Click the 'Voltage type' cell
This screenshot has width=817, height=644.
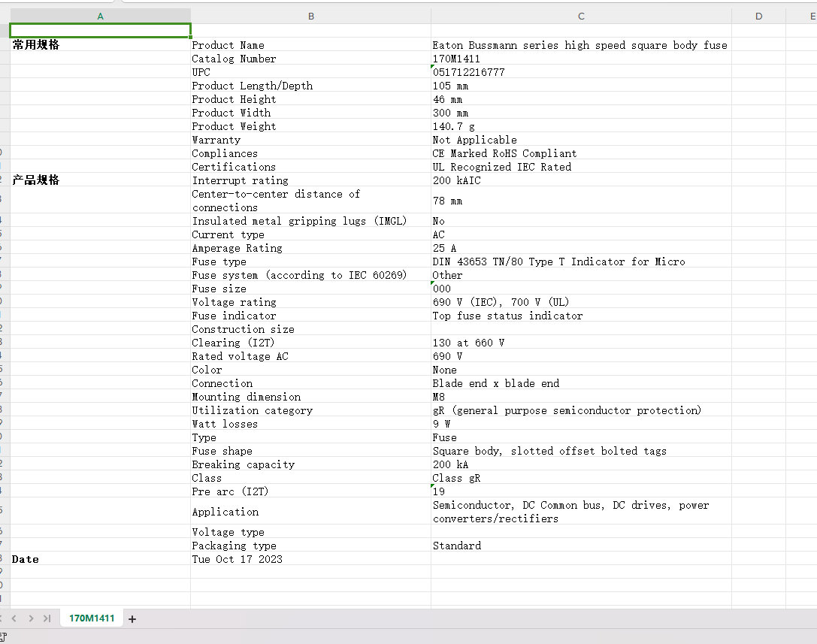pyautogui.click(x=311, y=532)
